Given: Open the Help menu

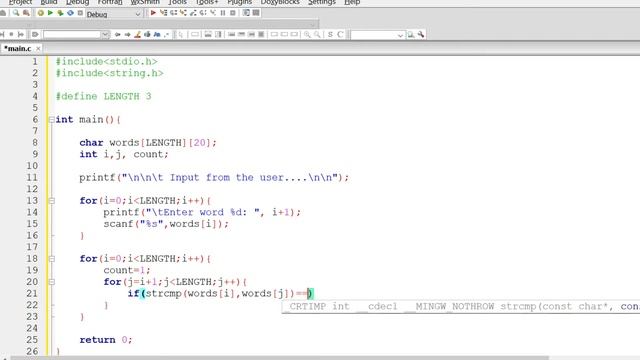Looking at the screenshot, I should 352,2.
